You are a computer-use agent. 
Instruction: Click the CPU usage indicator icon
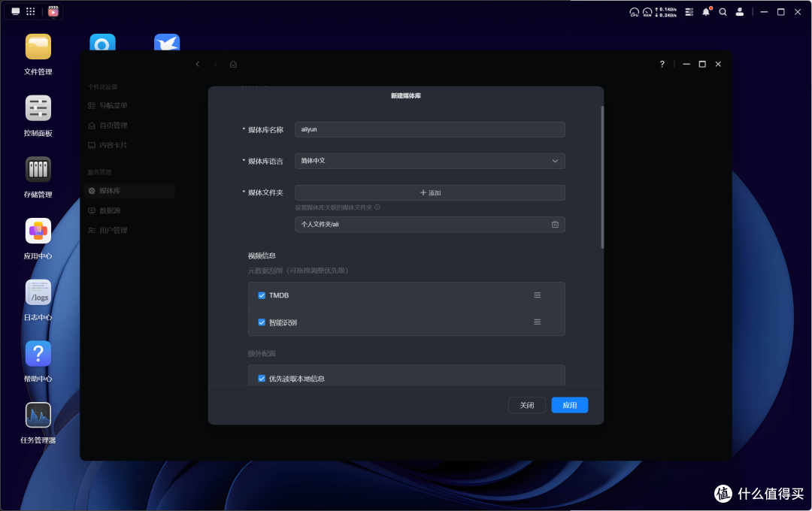(x=634, y=12)
